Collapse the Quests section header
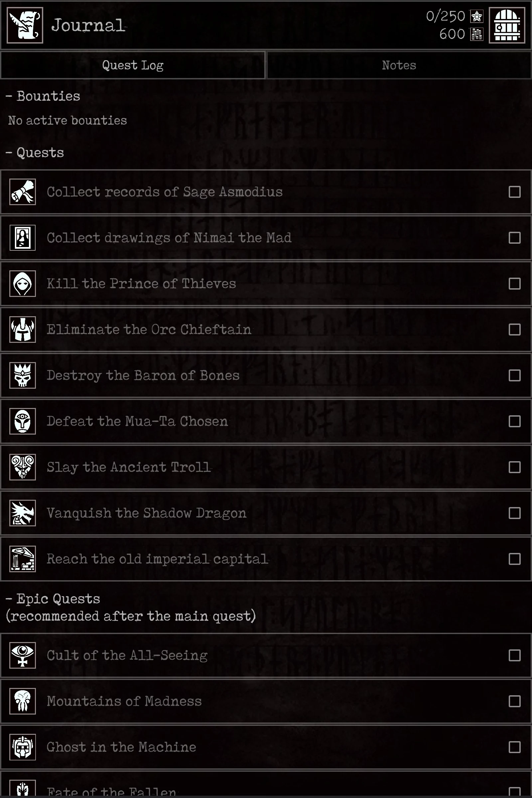 click(35, 153)
